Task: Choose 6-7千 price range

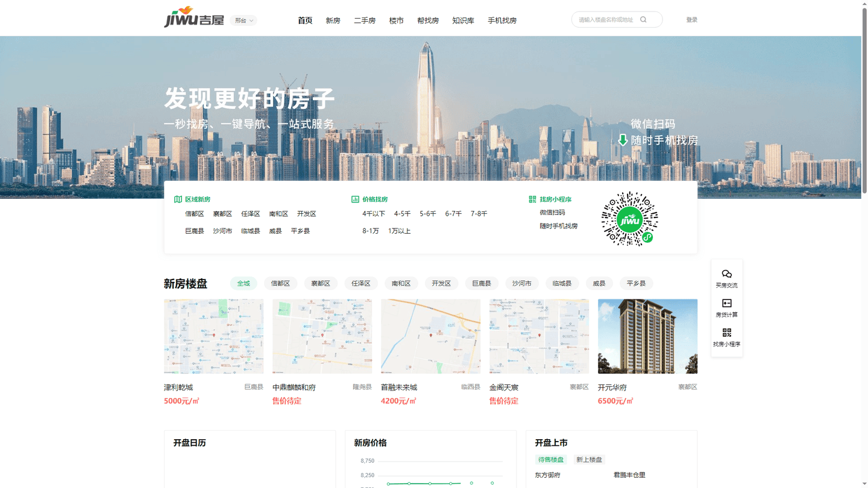Action: click(453, 214)
